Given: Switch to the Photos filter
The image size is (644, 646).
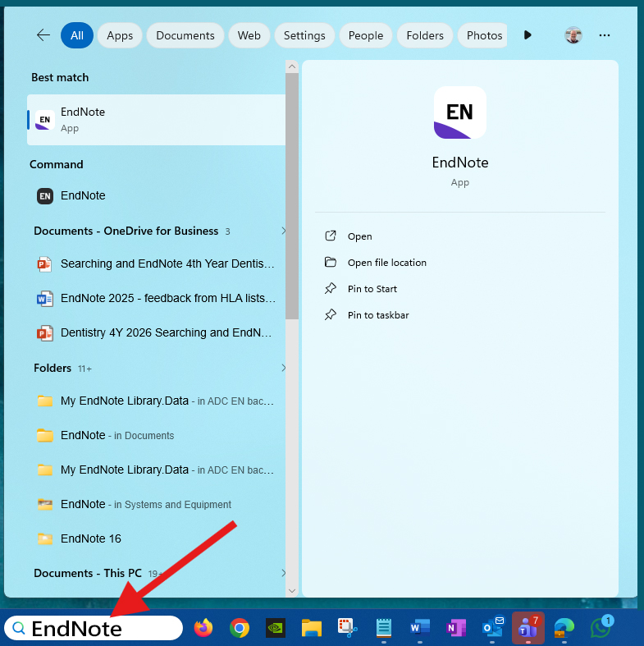Looking at the screenshot, I should click(482, 35).
